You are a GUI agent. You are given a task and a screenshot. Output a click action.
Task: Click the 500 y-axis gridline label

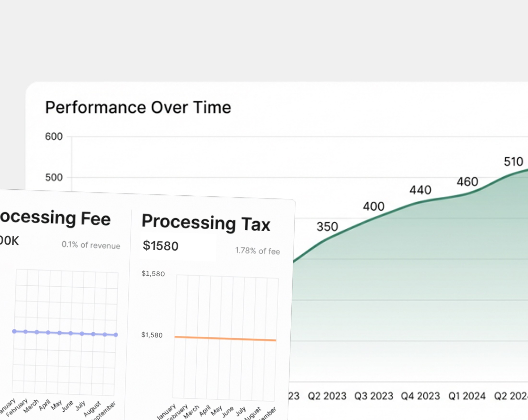[54, 177]
